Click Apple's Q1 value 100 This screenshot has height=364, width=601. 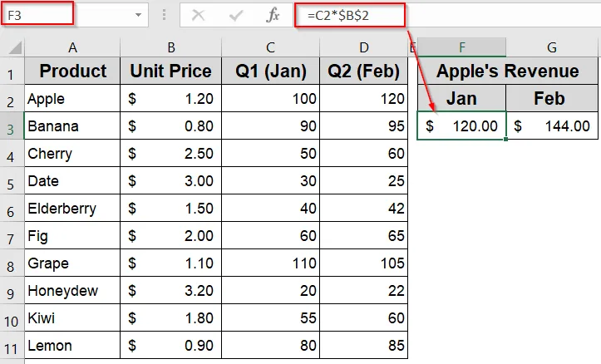(271, 98)
